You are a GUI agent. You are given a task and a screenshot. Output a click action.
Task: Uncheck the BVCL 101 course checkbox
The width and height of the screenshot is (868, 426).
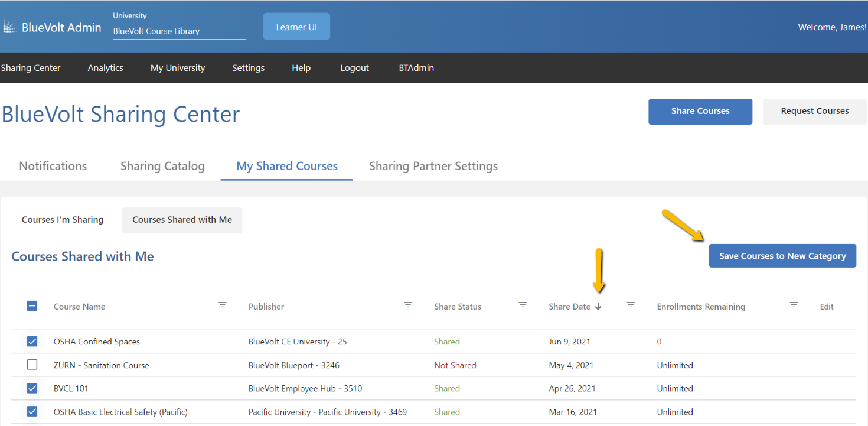pyautogui.click(x=32, y=388)
